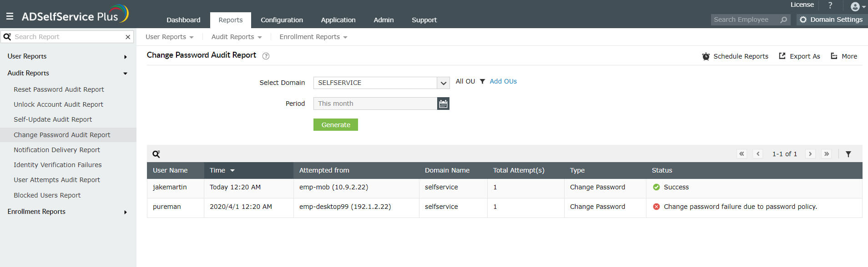Click the OU filter funnel icon
Image resolution: width=868 pixels, height=267 pixels.
pos(483,81)
